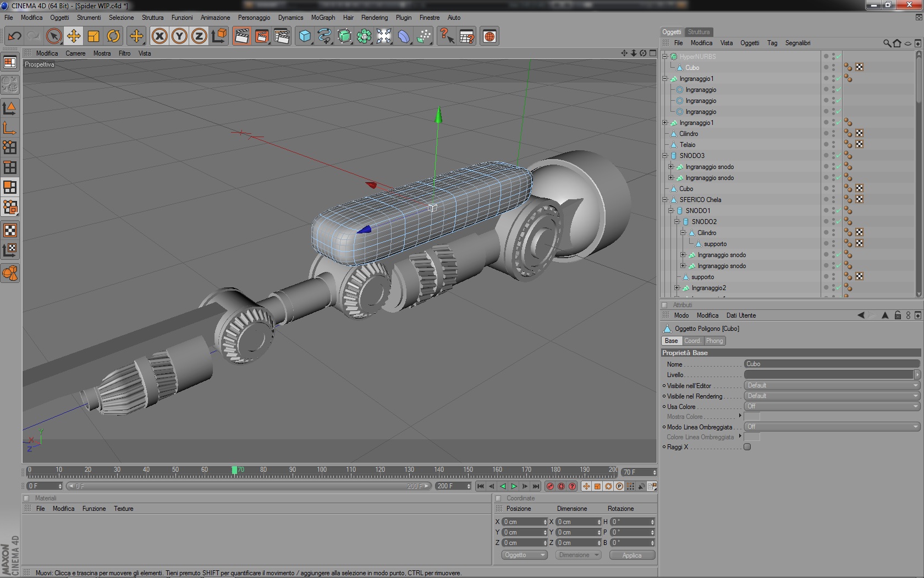Open deformer objects icon

404,36
